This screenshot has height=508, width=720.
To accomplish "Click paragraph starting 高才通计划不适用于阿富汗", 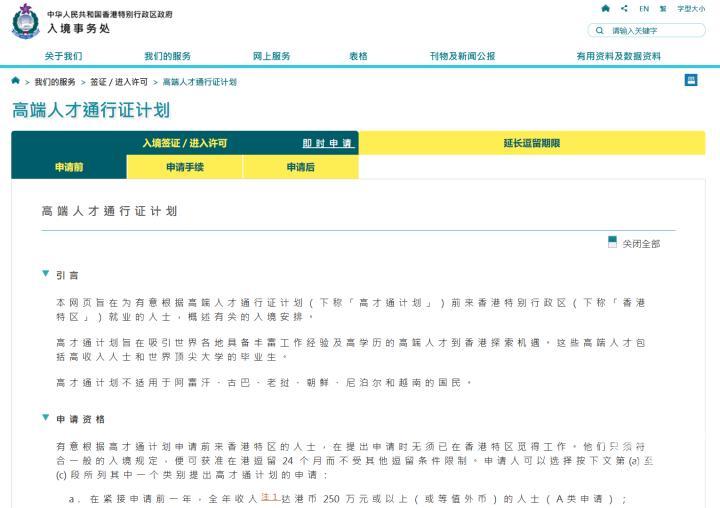I will coord(264,383).
